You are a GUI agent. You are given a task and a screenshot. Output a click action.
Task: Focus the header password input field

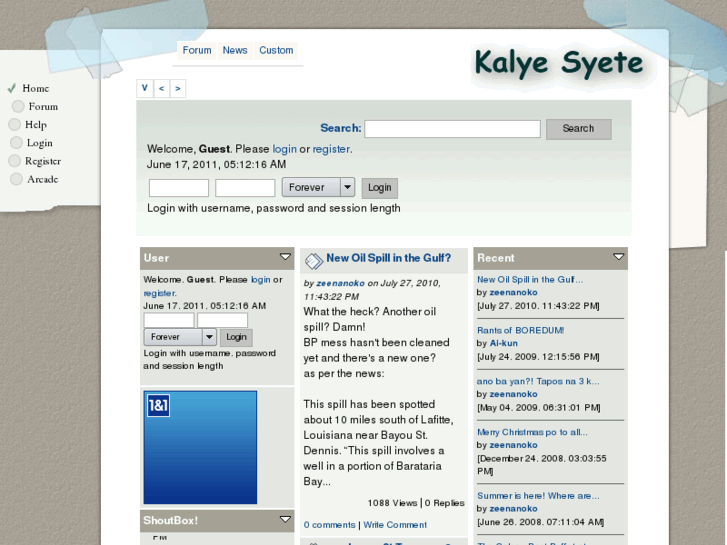point(245,188)
